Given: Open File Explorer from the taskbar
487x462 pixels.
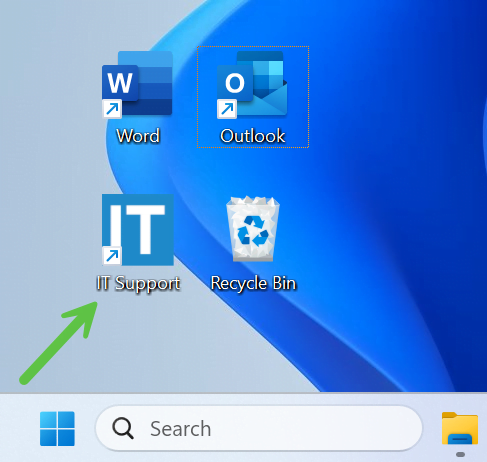Looking at the screenshot, I should click(x=460, y=428).
